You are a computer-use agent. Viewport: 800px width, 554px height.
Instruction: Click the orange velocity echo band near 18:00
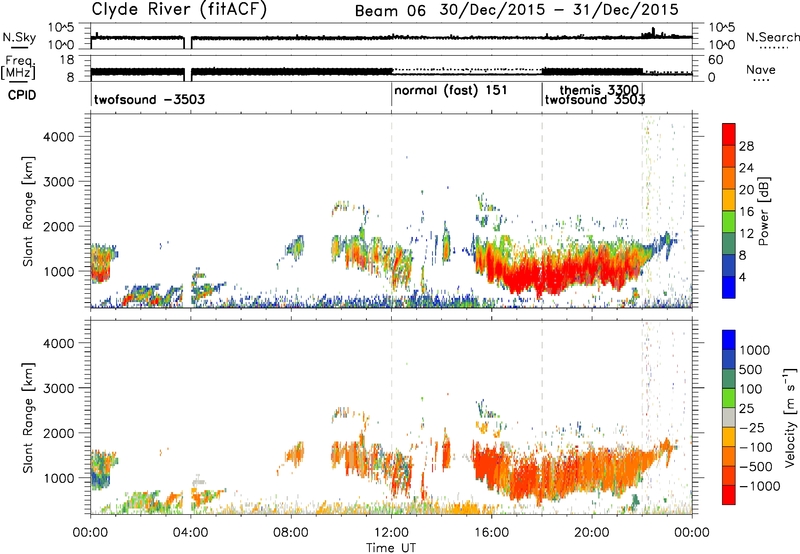(542, 474)
